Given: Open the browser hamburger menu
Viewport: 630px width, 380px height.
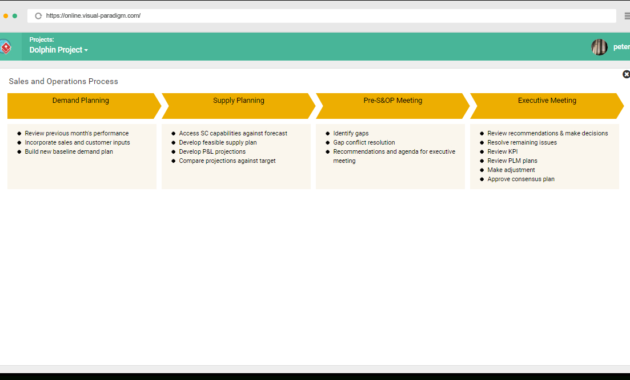Looking at the screenshot, I should tap(627, 16).
